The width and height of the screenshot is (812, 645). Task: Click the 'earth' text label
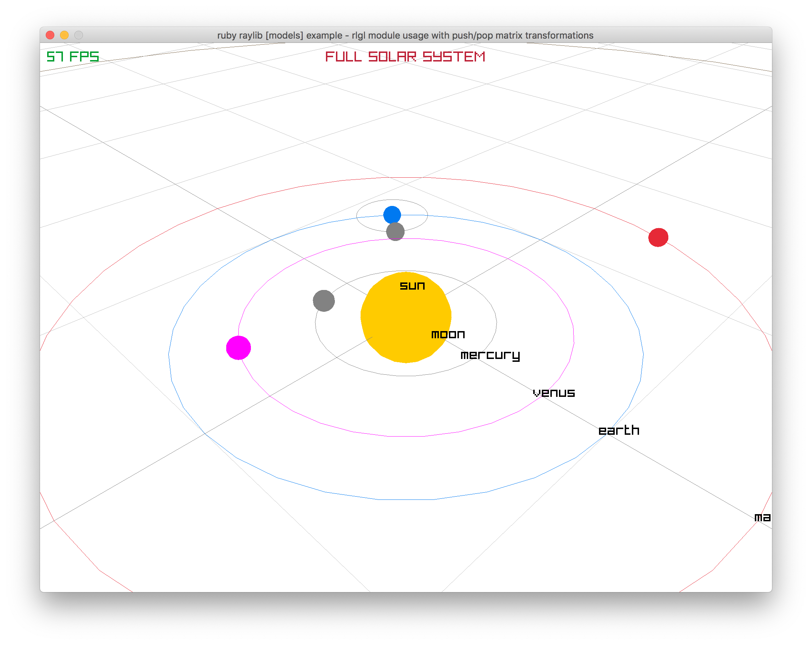pyautogui.click(x=619, y=430)
